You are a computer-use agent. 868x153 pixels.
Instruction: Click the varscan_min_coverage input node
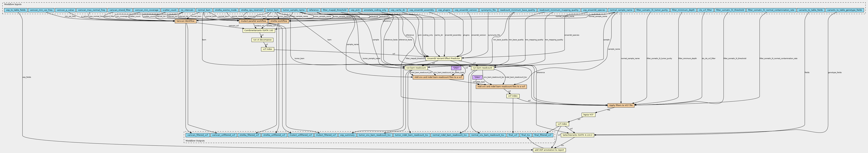146,10
